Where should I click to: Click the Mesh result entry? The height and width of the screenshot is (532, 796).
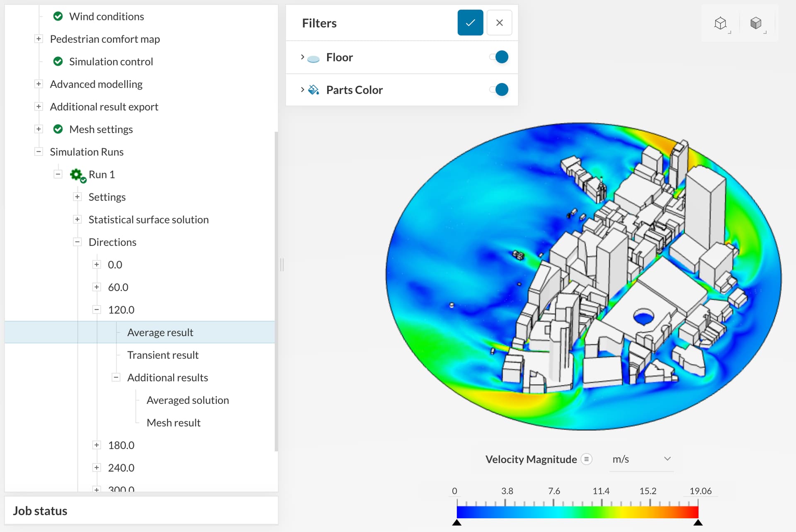(173, 423)
